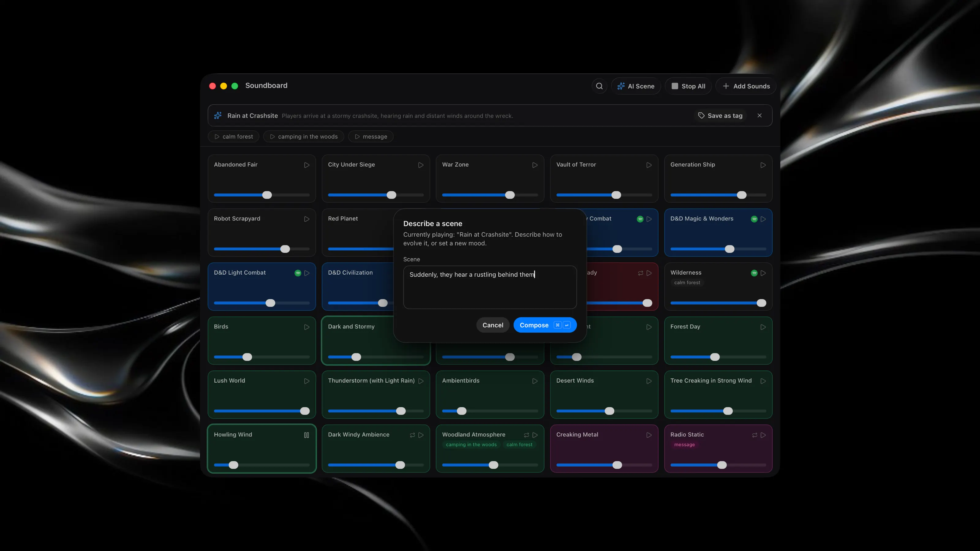Image resolution: width=980 pixels, height=551 pixels.
Task: Open the search magnifier icon
Action: click(x=599, y=86)
